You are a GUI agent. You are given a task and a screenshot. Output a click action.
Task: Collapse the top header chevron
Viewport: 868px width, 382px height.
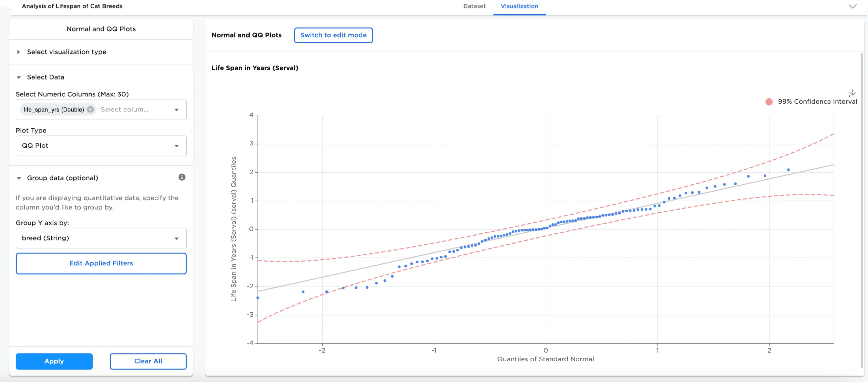pos(852,6)
